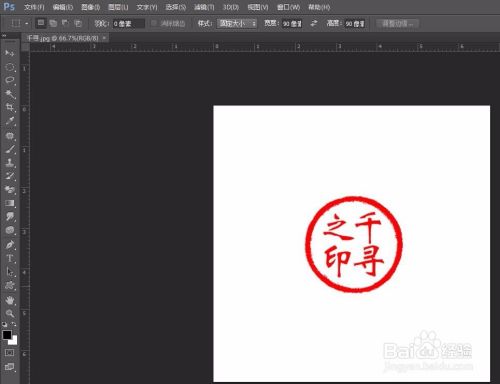Viewport: 500px width, 384px height.
Task: Select the Move tool
Action: point(10,53)
